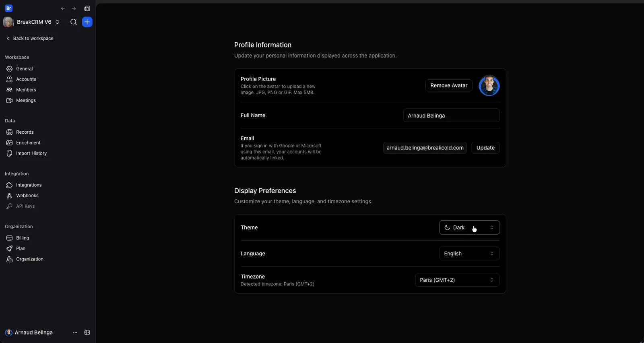Open the Timezone dropdown showing Paris (GMT+2)

tap(457, 280)
